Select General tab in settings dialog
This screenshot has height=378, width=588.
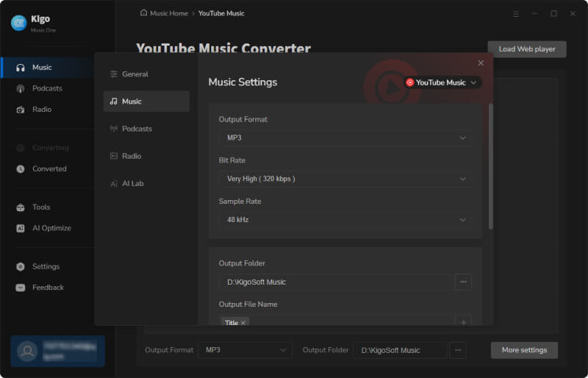pyautogui.click(x=146, y=74)
